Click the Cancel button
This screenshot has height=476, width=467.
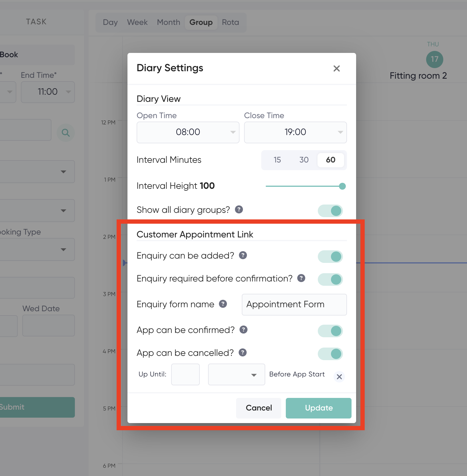(259, 408)
